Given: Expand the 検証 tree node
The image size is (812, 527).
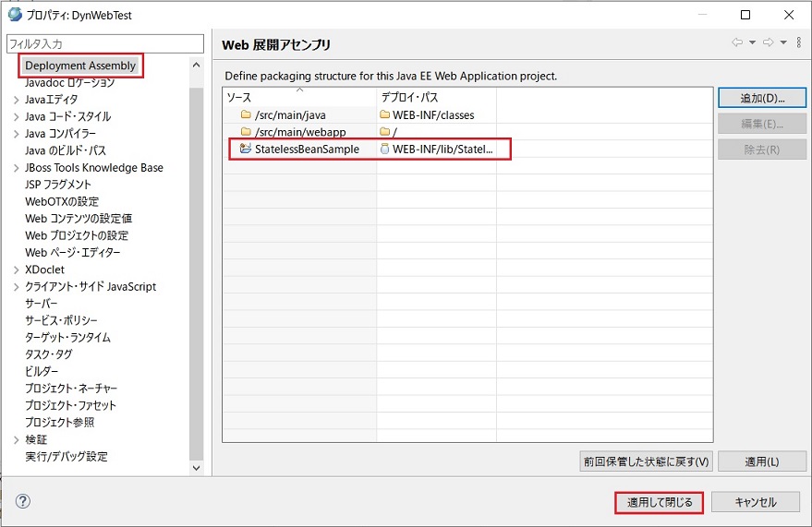Looking at the screenshot, I should click(x=16, y=440).
